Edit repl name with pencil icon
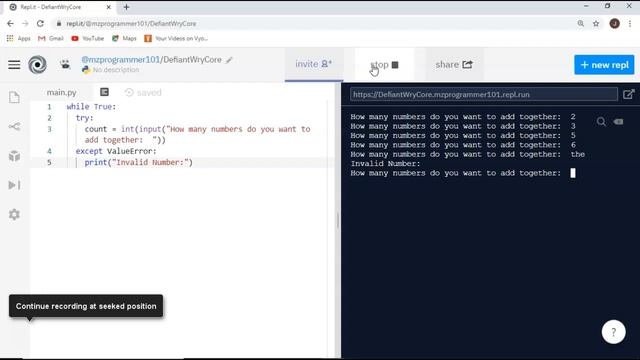Viewport: 640px width, 360px height. tap(229, 60)
